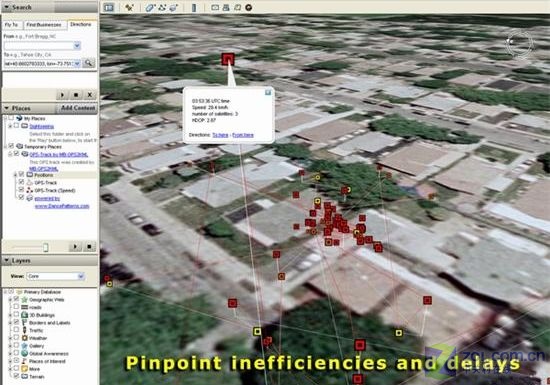
Task: Expand the Global Awareness layer node
Action: pyautogui.click(x=10, y=353)
